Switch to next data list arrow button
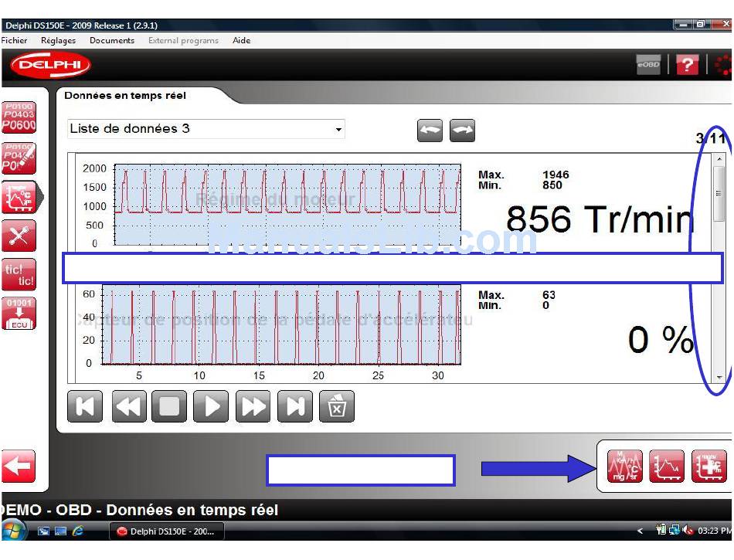 coord(462,131)
